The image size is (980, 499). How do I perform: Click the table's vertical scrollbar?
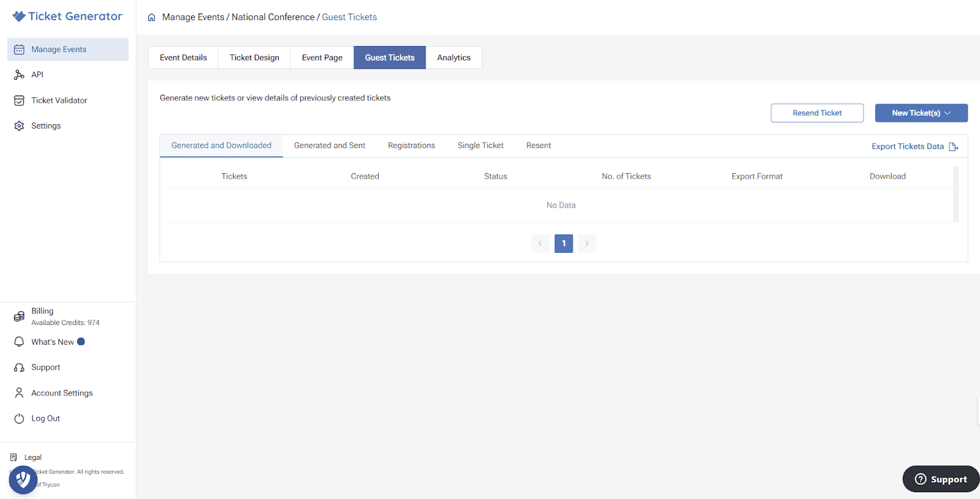click(956, 194)
